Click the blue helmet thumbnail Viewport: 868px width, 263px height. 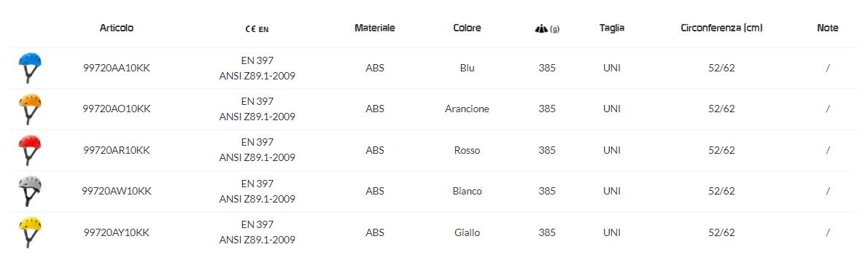click(30, 68)
